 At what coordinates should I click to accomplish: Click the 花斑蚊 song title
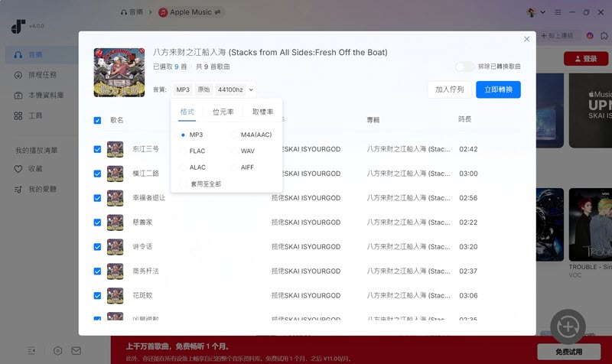click(142, 296)
